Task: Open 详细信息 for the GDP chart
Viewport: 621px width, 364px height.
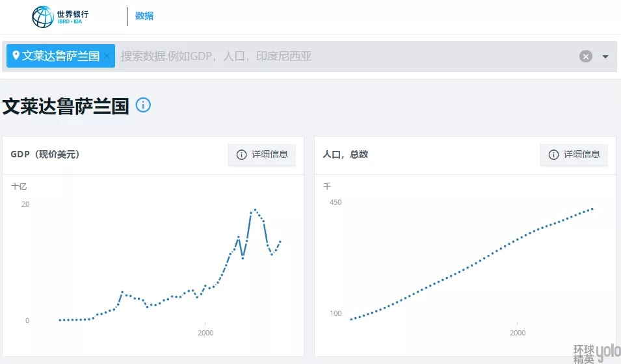Action: [262, 155]
